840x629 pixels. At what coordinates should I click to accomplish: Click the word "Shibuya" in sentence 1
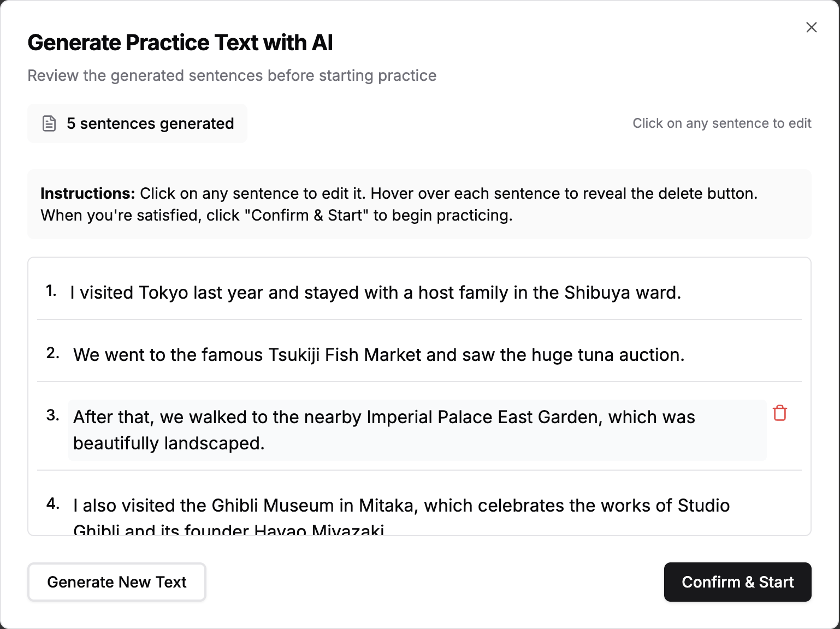(597, 293)
